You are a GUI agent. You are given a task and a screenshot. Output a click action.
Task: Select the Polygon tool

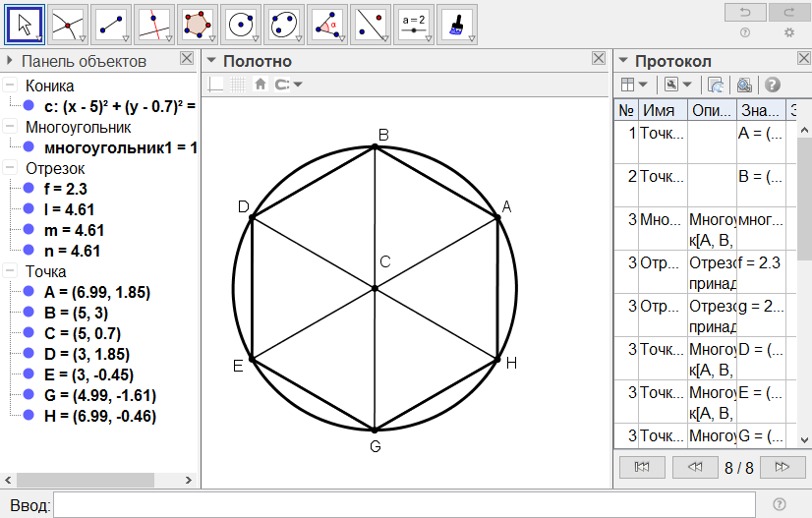[x=198, y=24]
